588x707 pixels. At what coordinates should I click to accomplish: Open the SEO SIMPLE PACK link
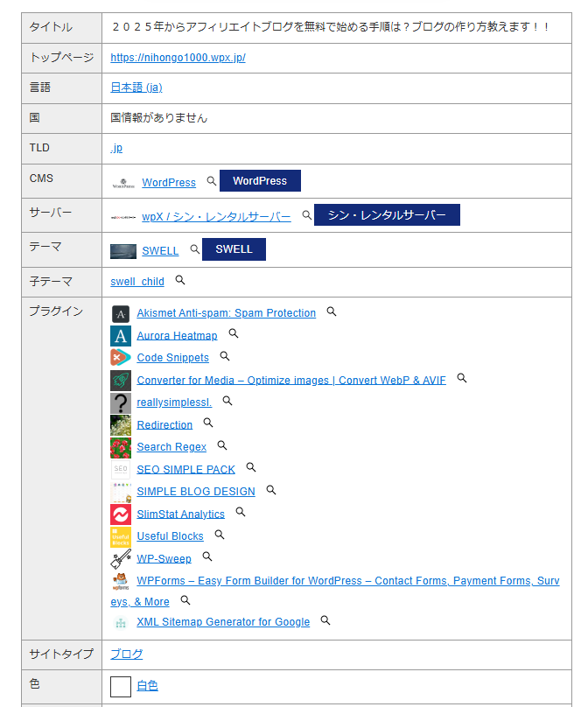click(186, 469)
